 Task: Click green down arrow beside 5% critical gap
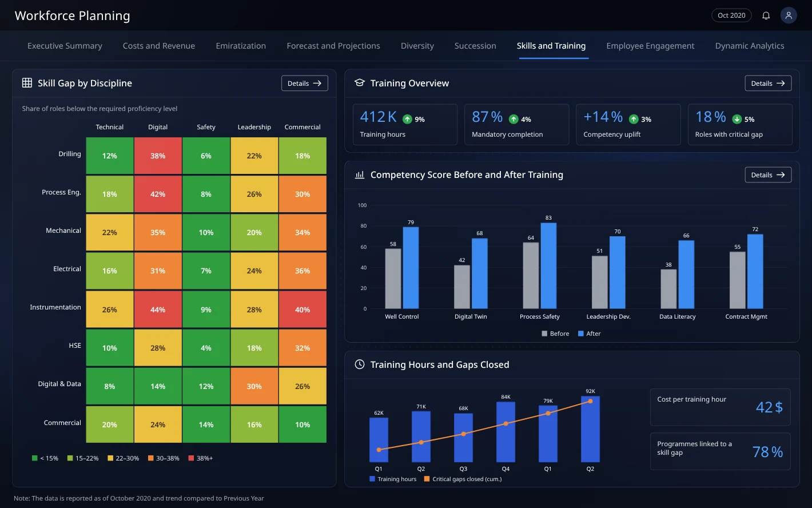point(737,119)
